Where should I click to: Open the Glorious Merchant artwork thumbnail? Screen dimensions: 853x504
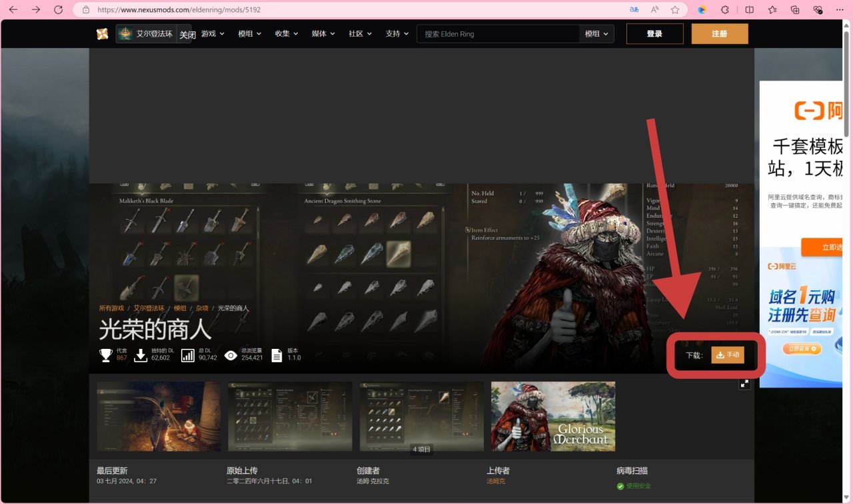[x=553, y=416]
